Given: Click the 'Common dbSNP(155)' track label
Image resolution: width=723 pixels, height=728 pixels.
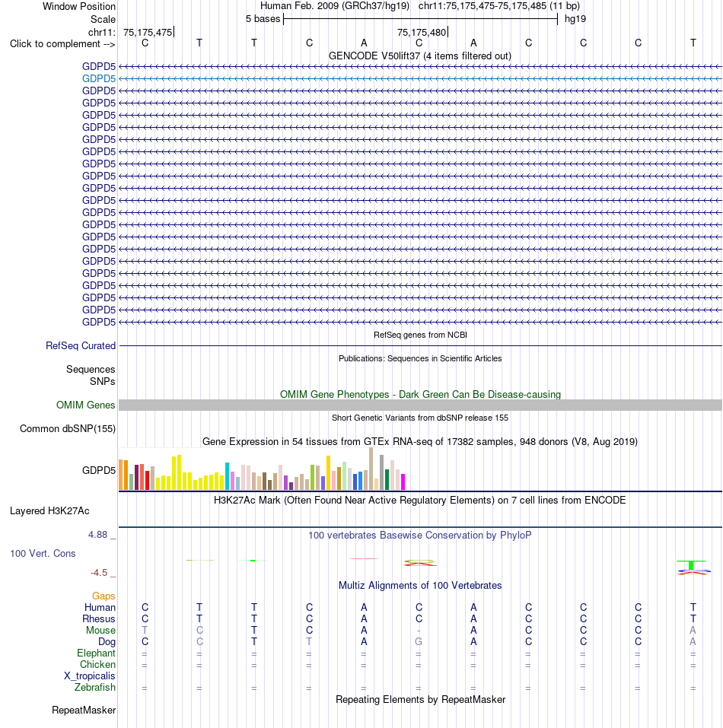Looking at the screenshot, I should (x=67, y=428).
